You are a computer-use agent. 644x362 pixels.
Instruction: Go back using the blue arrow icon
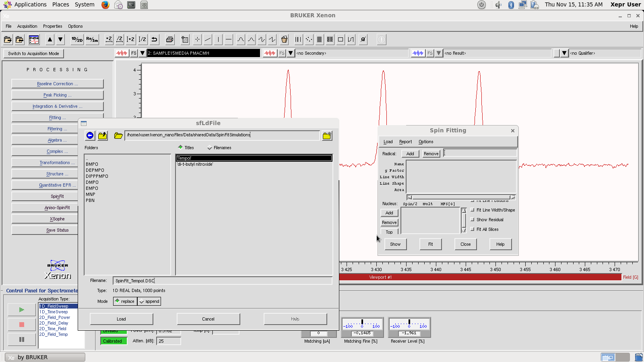coord(90,136)
